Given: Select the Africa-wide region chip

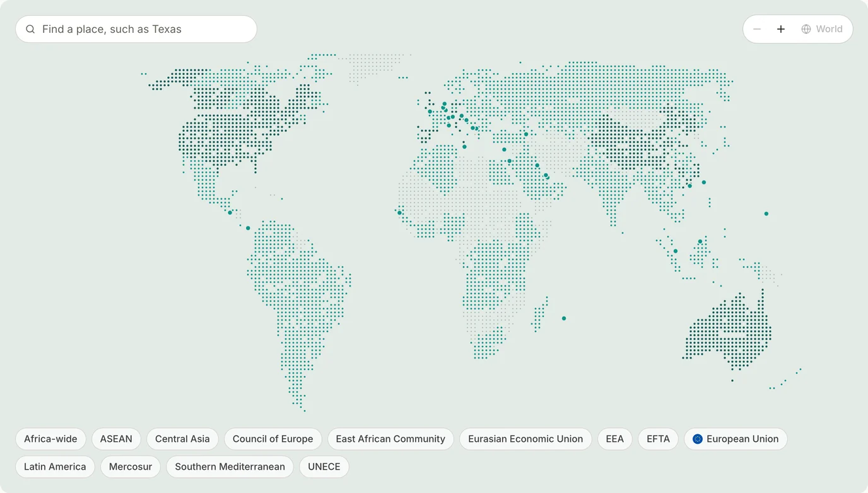Looking at the screenshot, I should (50, 439).
